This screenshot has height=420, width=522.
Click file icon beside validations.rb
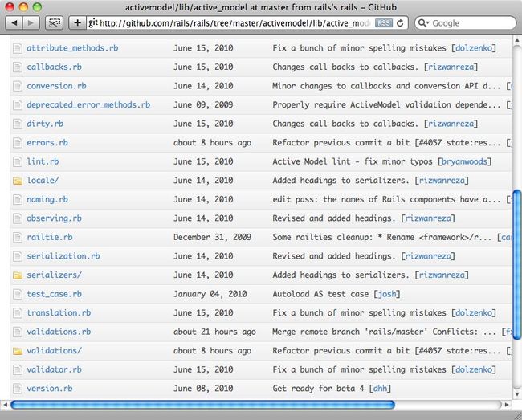pyautogui.click(x=18, y=332)
